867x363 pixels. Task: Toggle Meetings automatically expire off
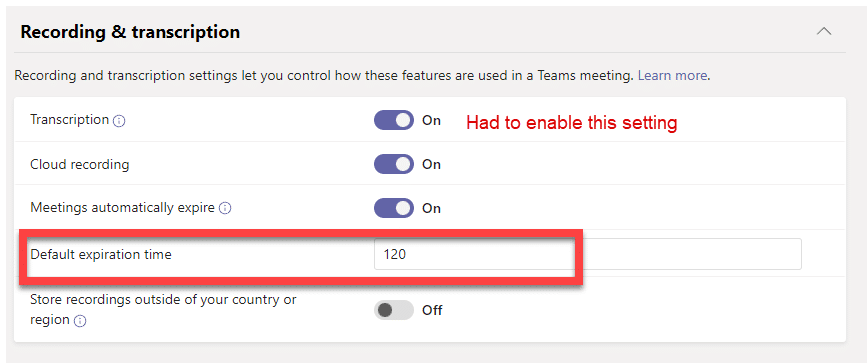click(394, 208)
